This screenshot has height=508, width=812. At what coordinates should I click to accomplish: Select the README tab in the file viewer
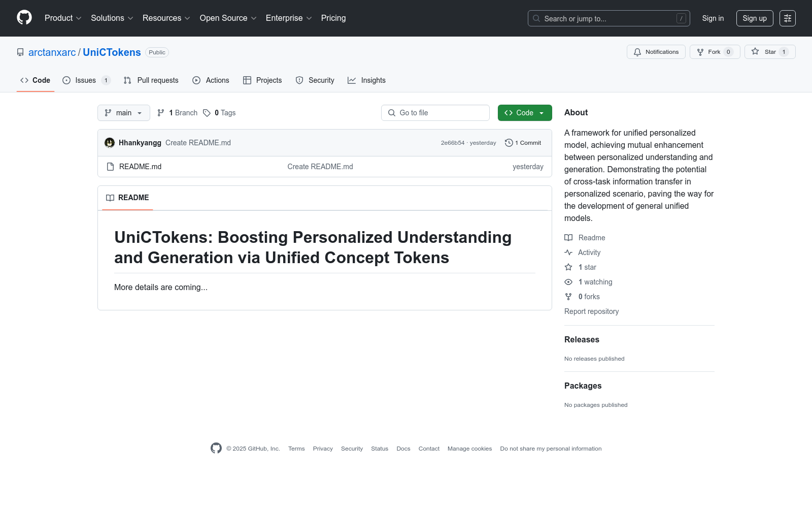click(127, 198)
